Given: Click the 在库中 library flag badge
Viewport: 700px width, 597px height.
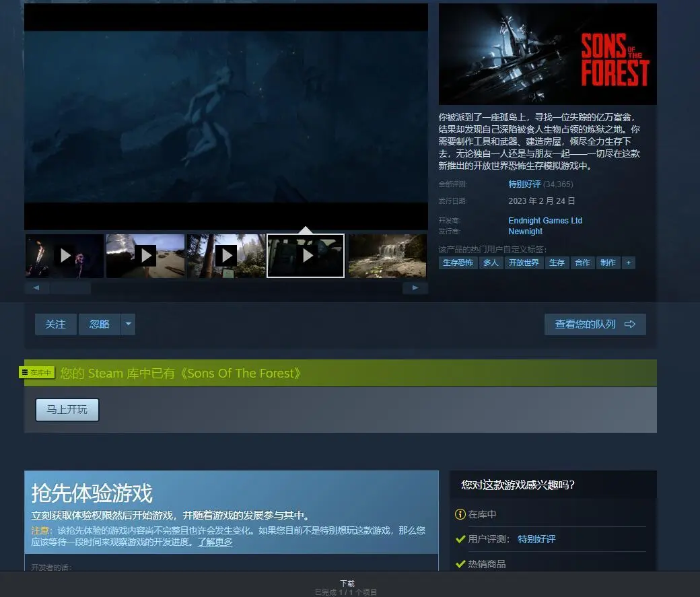Looking at the screenshot, I should click(x=37, y=372).
